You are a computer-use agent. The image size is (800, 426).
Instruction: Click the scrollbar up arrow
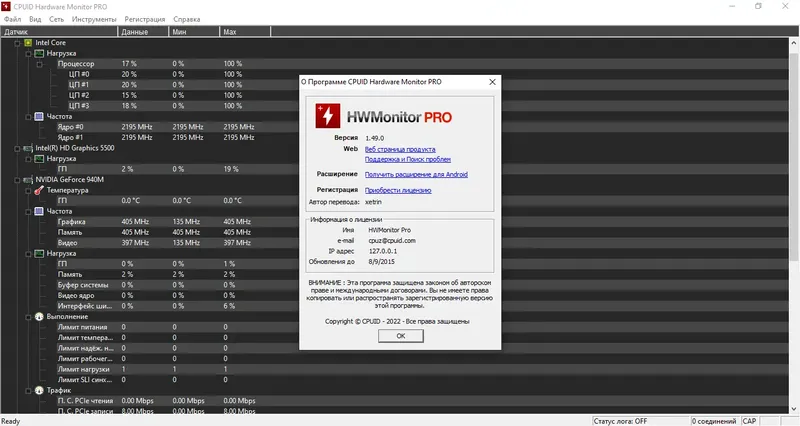tap(794, 43)
